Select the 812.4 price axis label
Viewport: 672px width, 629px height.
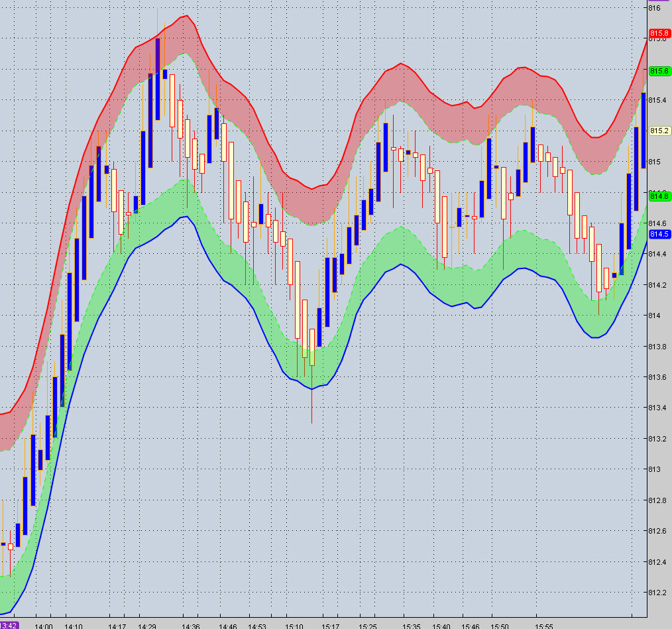click(657, 561)
